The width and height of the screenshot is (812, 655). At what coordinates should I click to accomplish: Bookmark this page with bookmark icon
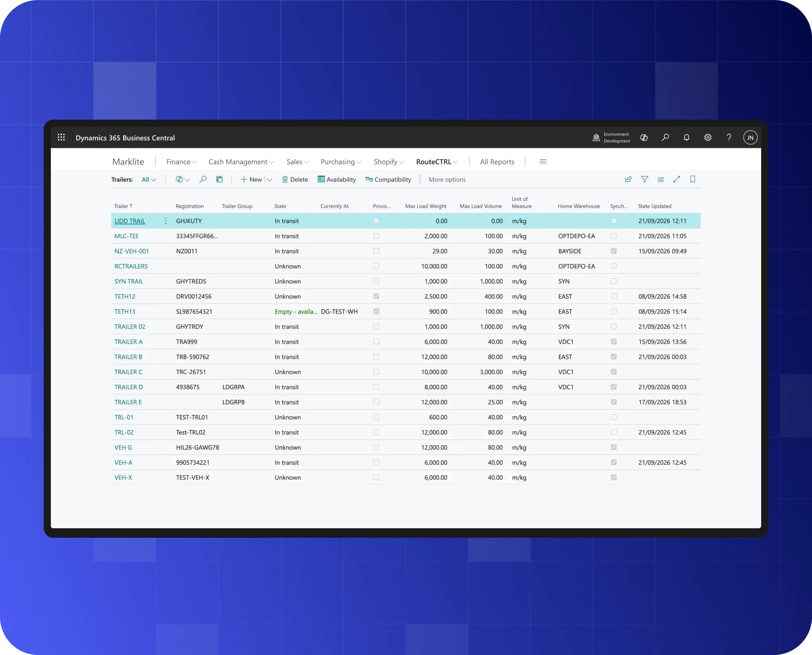pyautogui.click(x=693, y=180)
